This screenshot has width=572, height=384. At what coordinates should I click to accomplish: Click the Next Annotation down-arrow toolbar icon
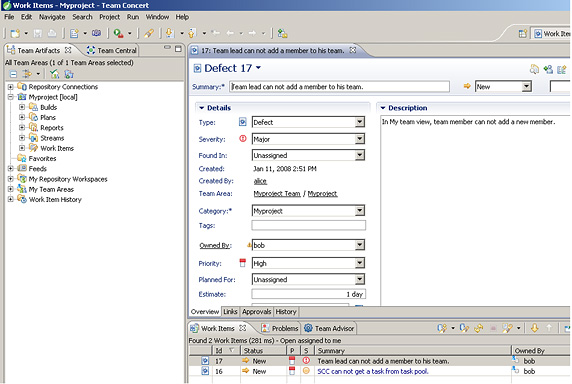coord(170,33)
